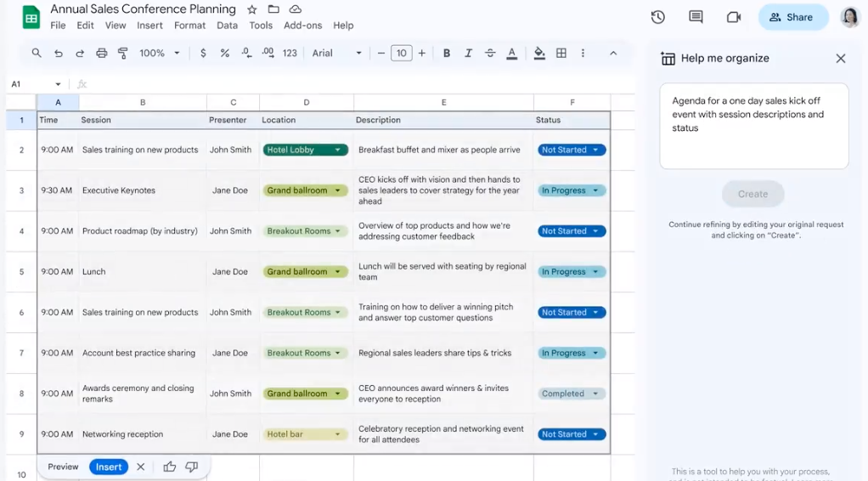Expand the 100% zoom dropdown

[160, 53]
